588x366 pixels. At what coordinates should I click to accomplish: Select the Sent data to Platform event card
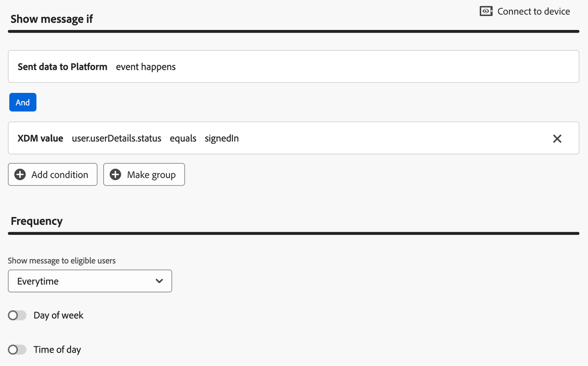click(294, 66)
